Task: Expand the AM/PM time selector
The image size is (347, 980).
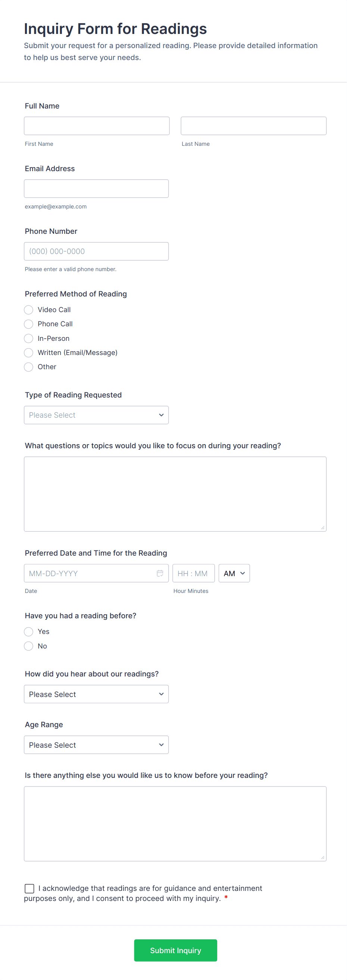Action: point(234,573)
